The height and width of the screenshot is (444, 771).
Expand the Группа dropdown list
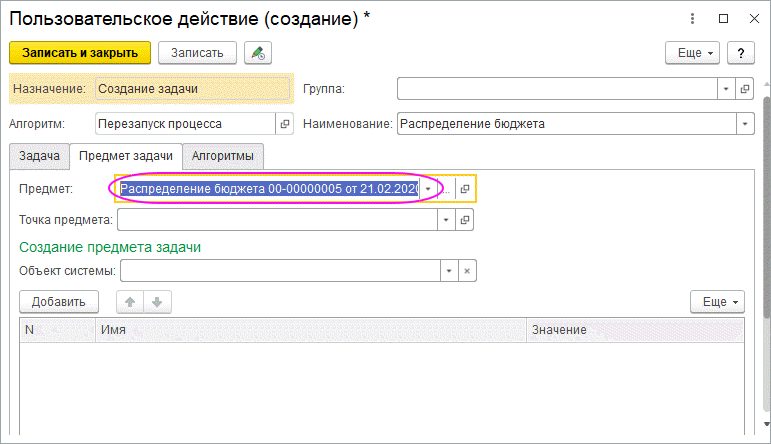726,89
